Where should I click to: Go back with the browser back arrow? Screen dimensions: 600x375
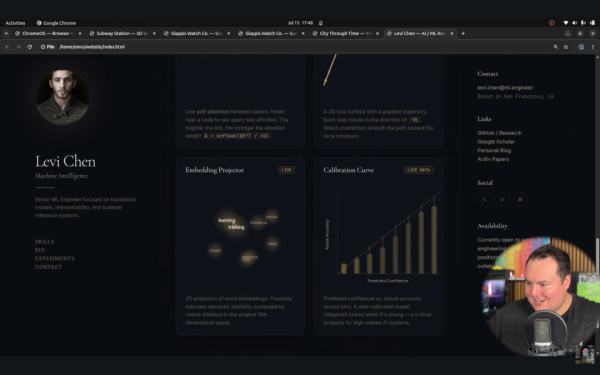coord(7,47)
